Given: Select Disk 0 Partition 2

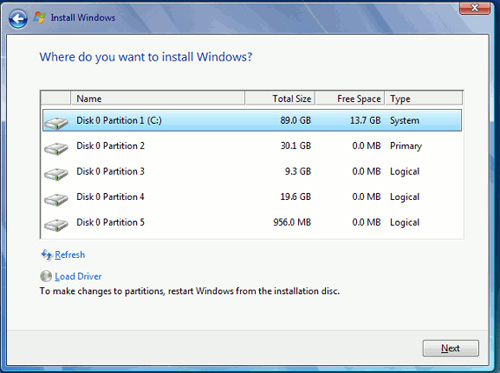Looking at the screenshot, I should pyautogui.click(x=252, y=146).
